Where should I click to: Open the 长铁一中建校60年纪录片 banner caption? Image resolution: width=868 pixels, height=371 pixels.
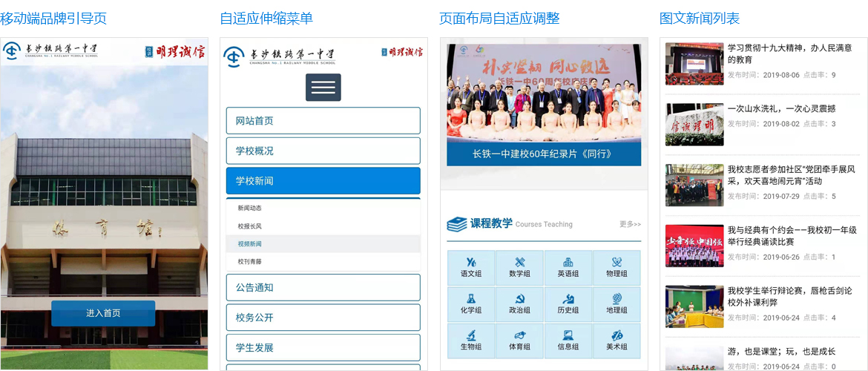[544, 154]
